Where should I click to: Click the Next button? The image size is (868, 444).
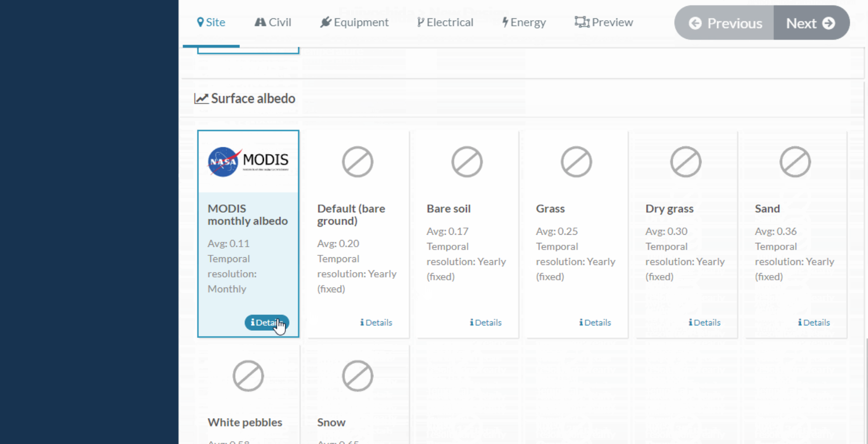tap(811, 23)
